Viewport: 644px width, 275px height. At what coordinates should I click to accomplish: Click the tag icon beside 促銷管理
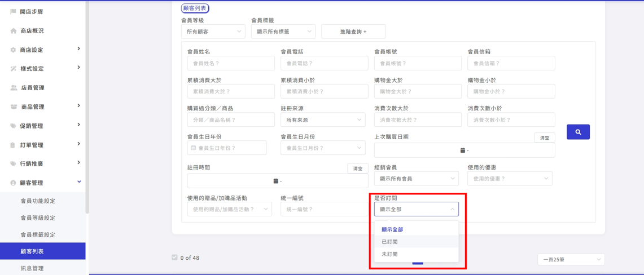point(13,126)
